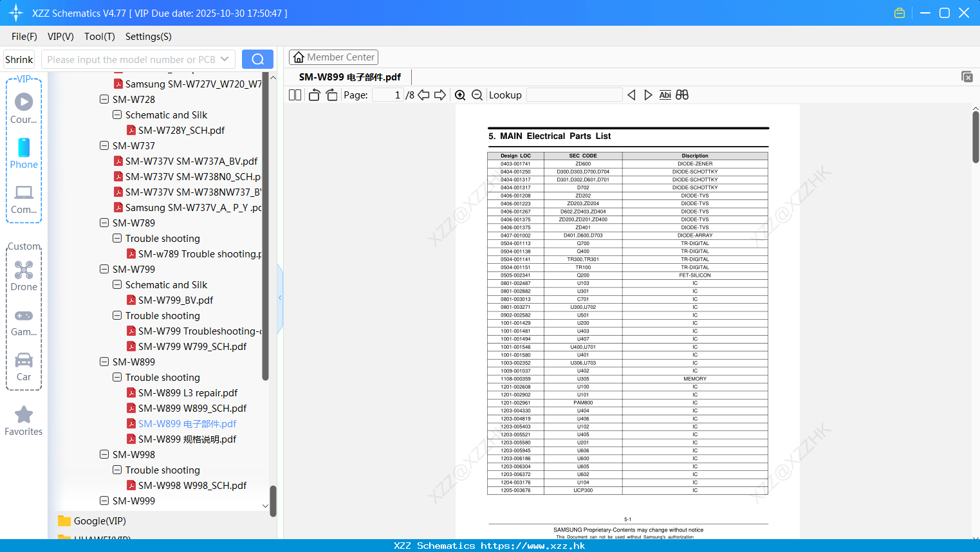The width and height of the screenshot is (980, 552).
Task: Click the blue search button
Action: click(x=257, y=59)
